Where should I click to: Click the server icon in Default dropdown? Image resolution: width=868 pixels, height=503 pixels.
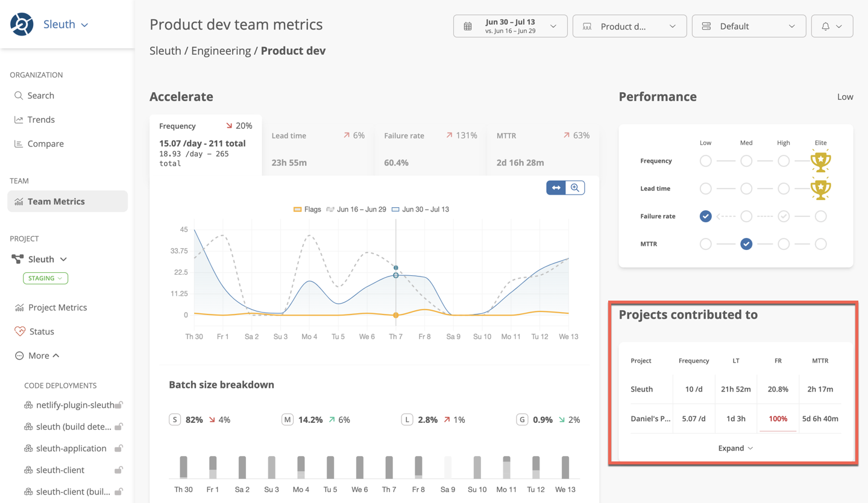706,27
